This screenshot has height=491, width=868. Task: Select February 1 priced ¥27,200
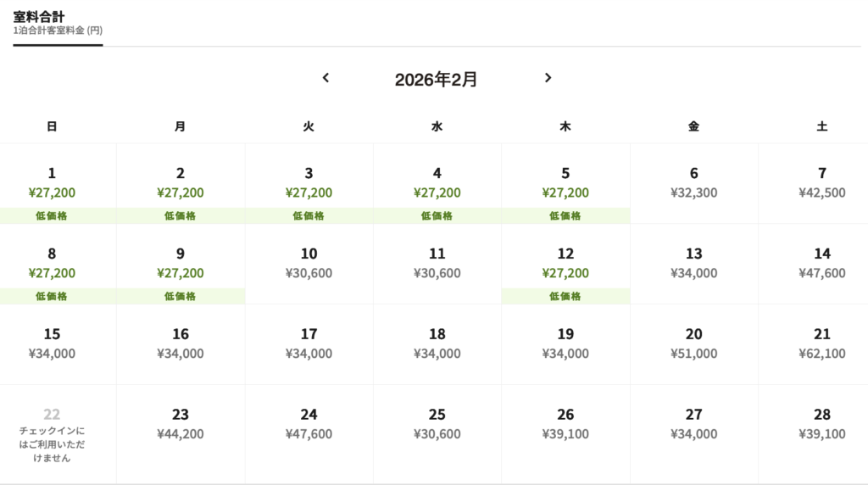pyautogui.click(x=52, y=184)
